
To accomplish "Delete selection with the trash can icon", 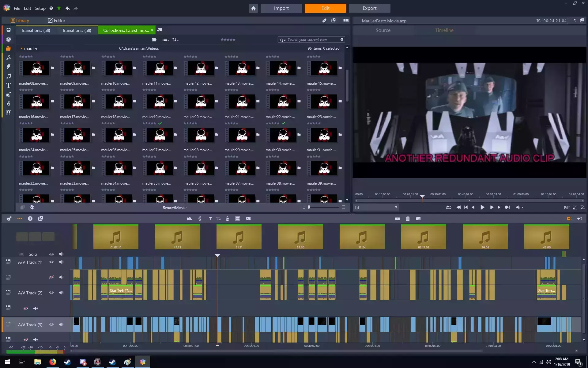I will pos(408,219).
